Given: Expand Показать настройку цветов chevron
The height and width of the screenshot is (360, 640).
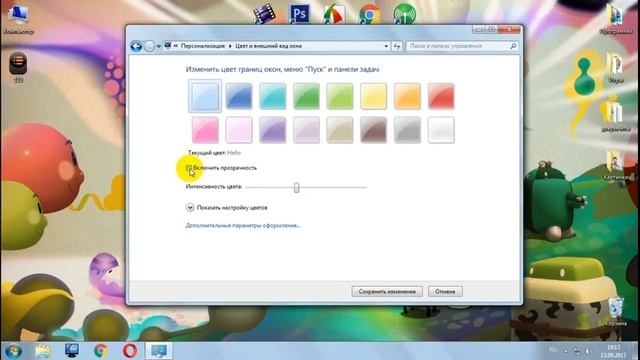Looking at the screenshot, I should [190, 207].
